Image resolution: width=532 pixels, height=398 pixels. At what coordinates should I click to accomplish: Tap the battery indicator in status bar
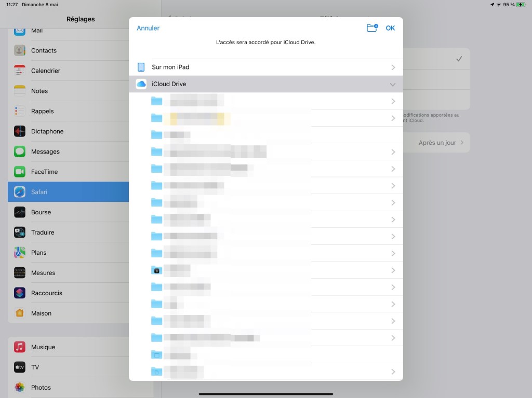click(x=521, y=5)
